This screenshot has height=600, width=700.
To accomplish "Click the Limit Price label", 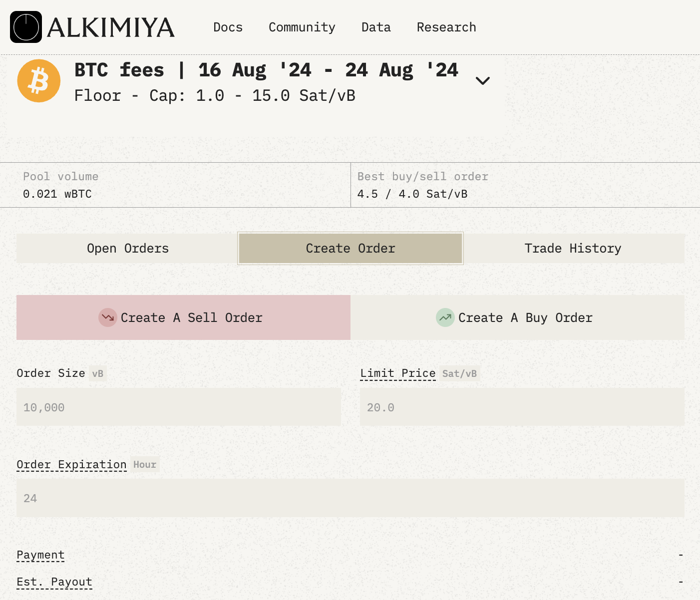I will (x=398, y=373).
